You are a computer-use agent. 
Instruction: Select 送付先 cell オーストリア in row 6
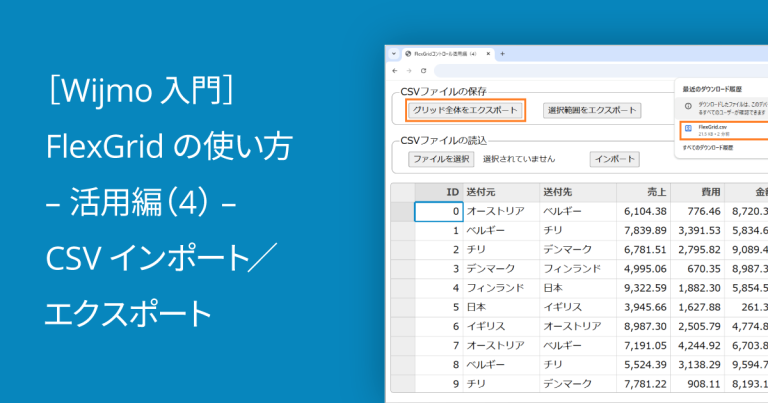click(x=578, y=326)
